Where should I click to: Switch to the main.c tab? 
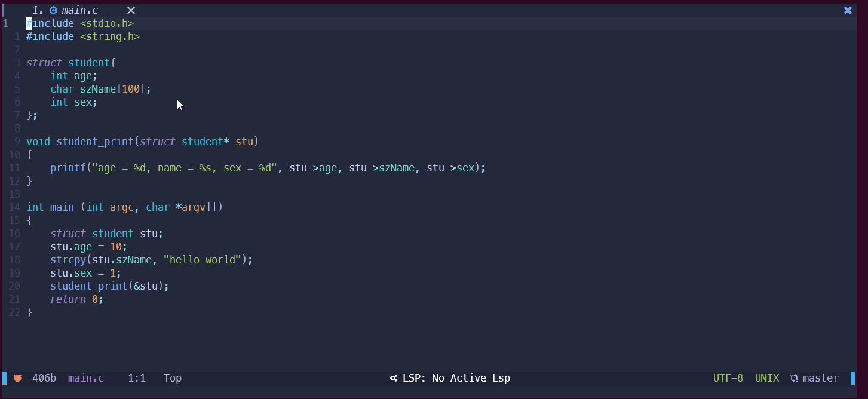(79, 10)
